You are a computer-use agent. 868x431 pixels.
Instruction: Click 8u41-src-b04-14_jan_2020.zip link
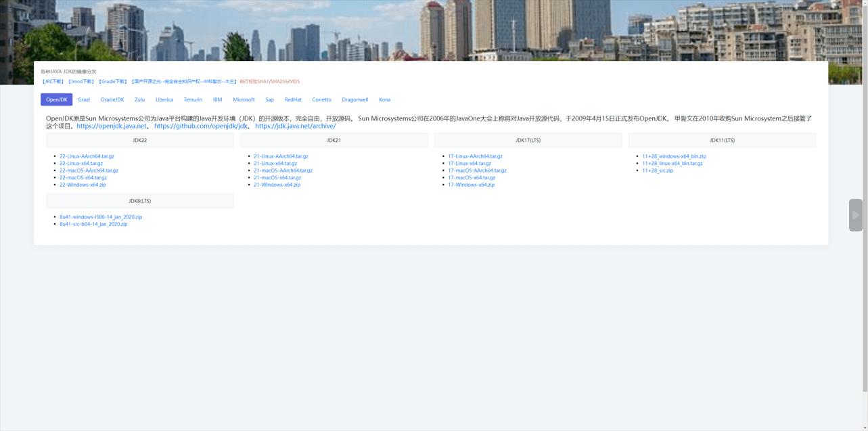tap(93, 224)
